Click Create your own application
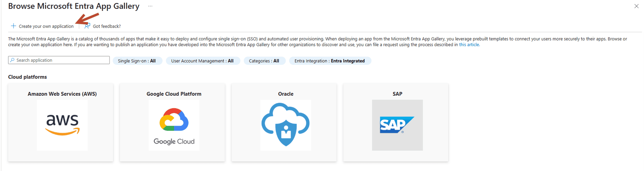 point(42,26)
